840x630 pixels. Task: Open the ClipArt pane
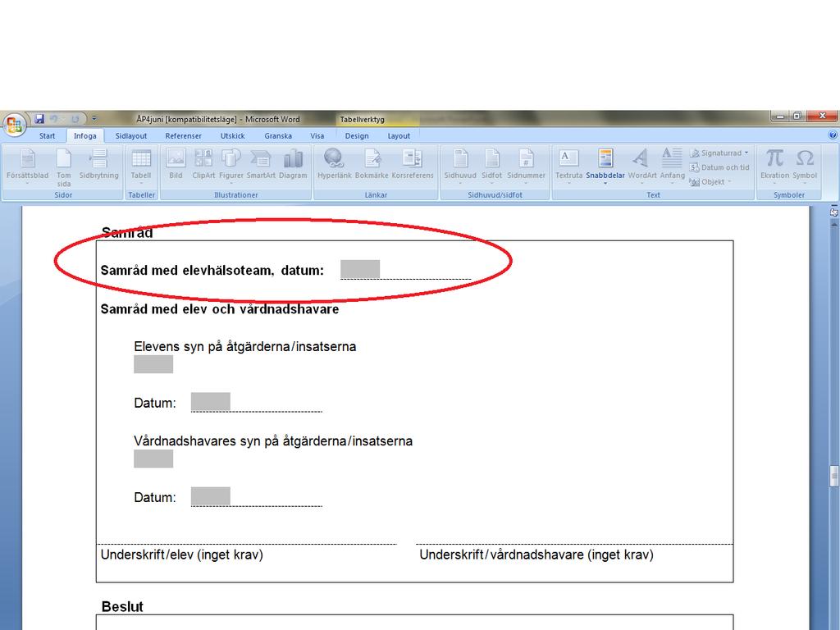[203, 165]
